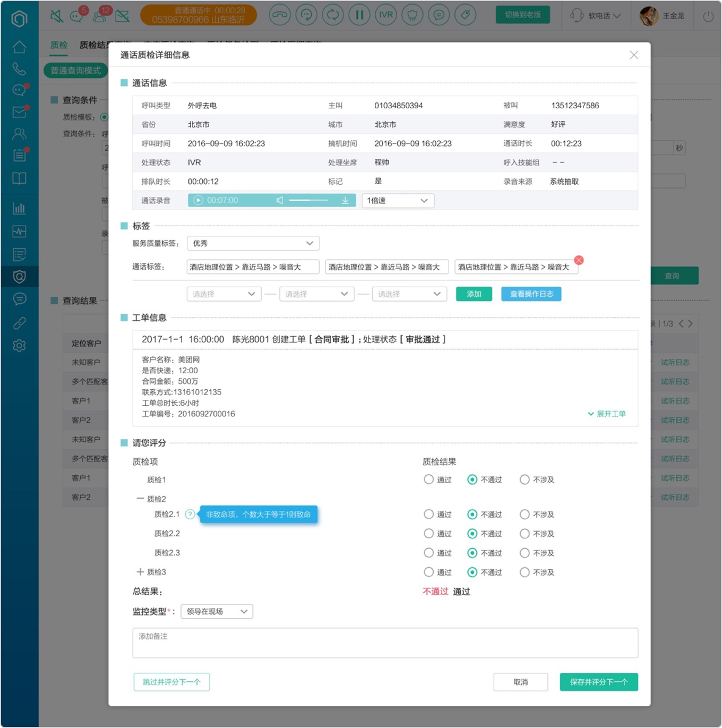Viewport: 722px width, 728px height.
Task: Select 通过 for 质检1
Action: point(429,479)
